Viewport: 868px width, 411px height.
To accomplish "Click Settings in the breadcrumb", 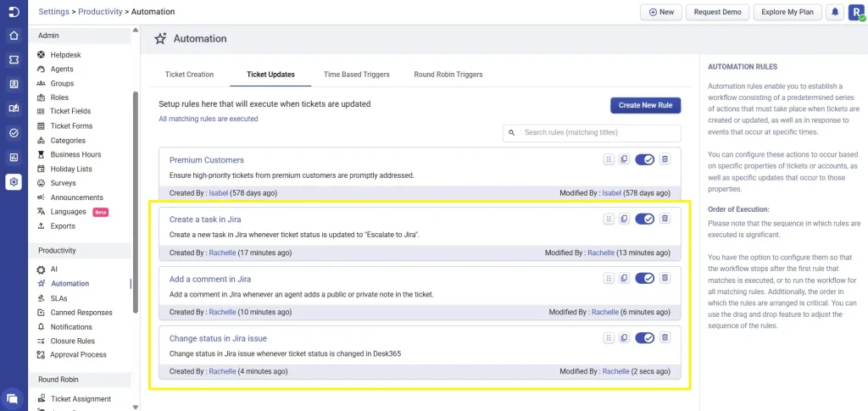I will (x=53, y=12).
